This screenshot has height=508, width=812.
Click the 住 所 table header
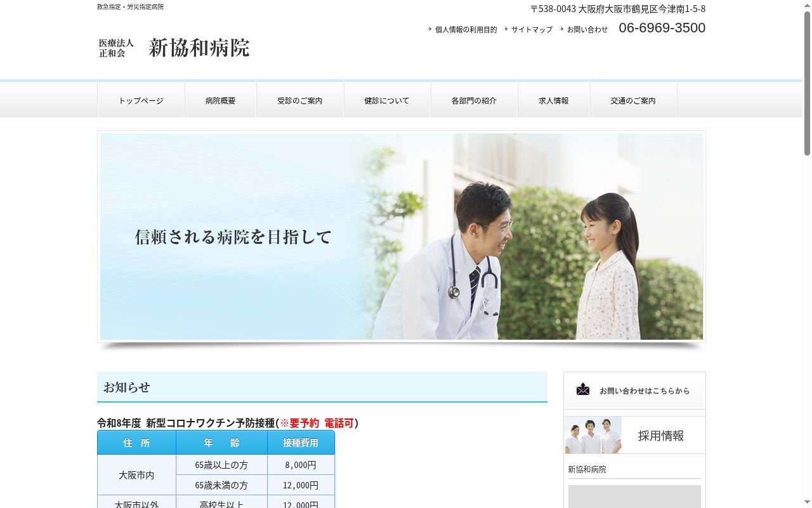(x=136, y=443)
